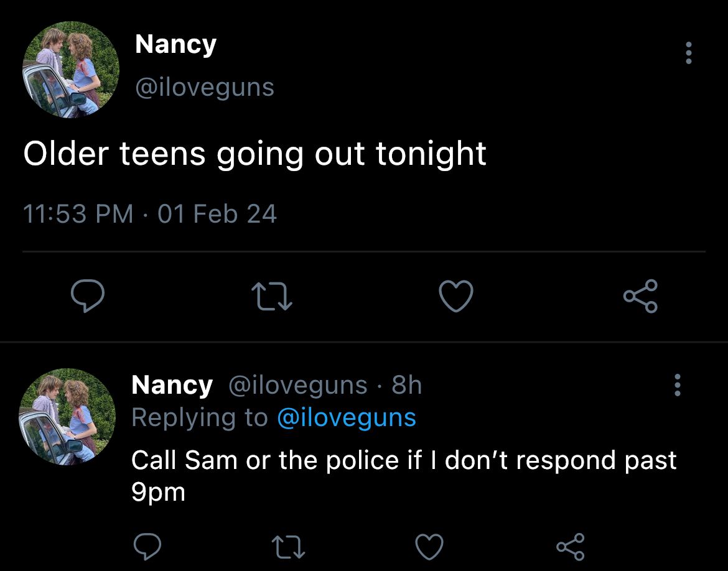
Task: Share the reply tweet about 9pm
Action: tap(570, 546)
